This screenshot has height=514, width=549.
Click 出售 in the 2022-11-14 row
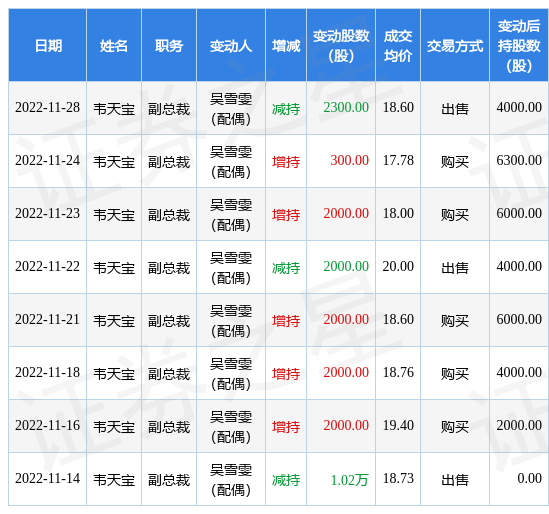click(455, 480)
